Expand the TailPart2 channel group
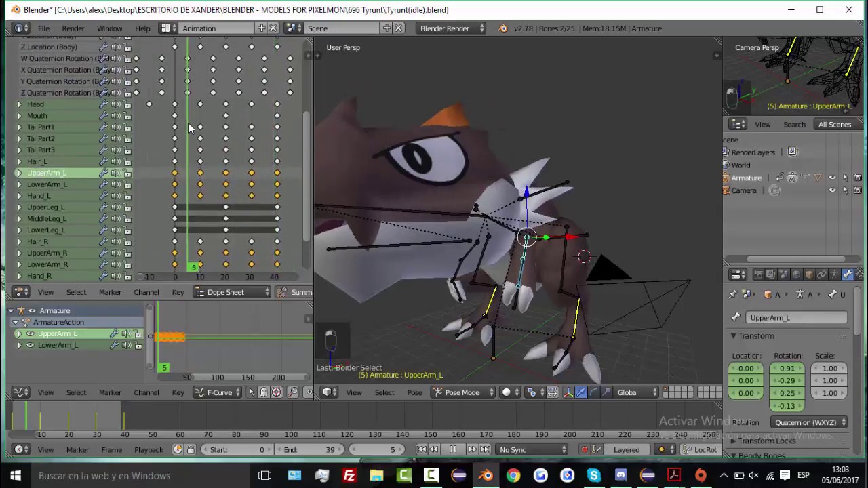Image resolution: width=868 pixels, height=488 pixels. [19, 139]
